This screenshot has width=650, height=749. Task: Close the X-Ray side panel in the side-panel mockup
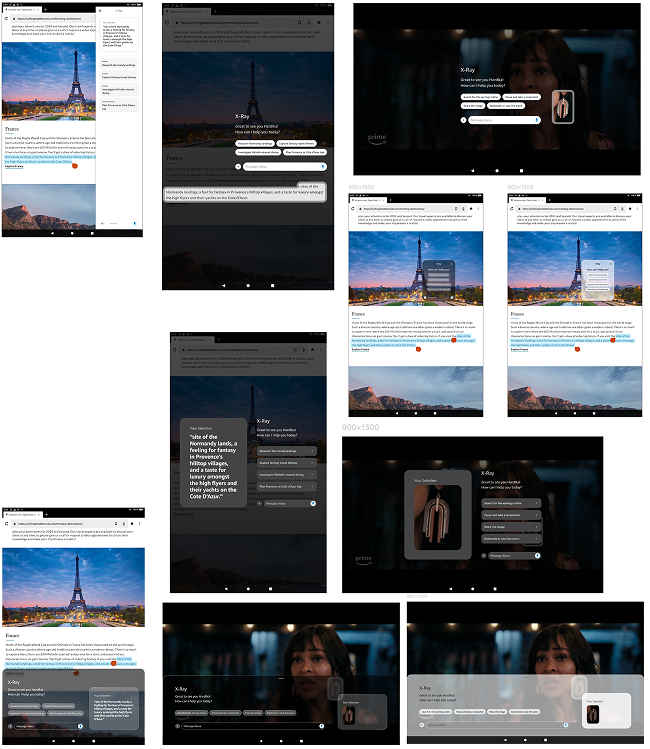pos(100,11)
